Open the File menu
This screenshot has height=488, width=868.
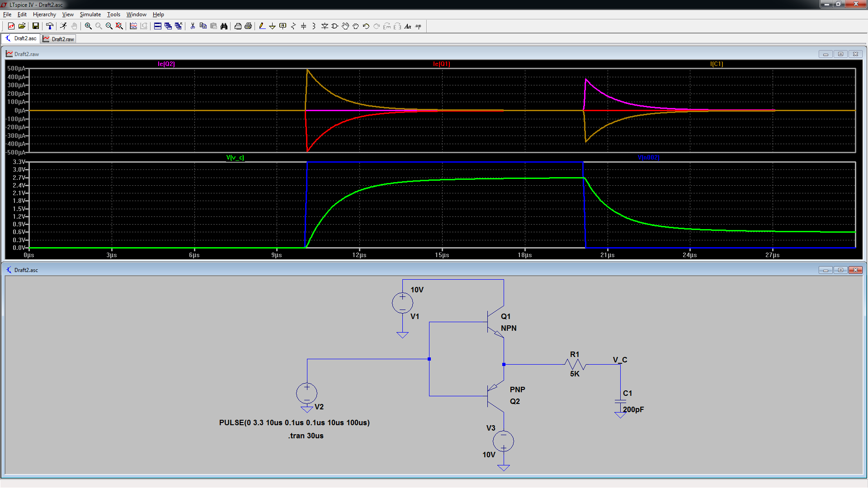pyautogui.click(x=7, y=14)
